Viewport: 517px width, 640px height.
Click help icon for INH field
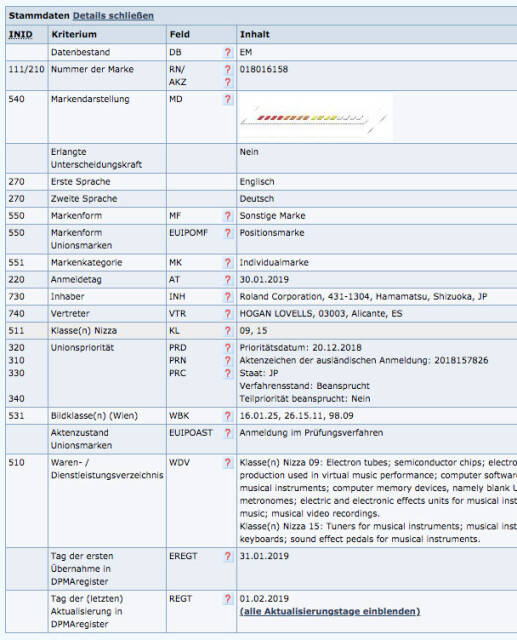228,297
